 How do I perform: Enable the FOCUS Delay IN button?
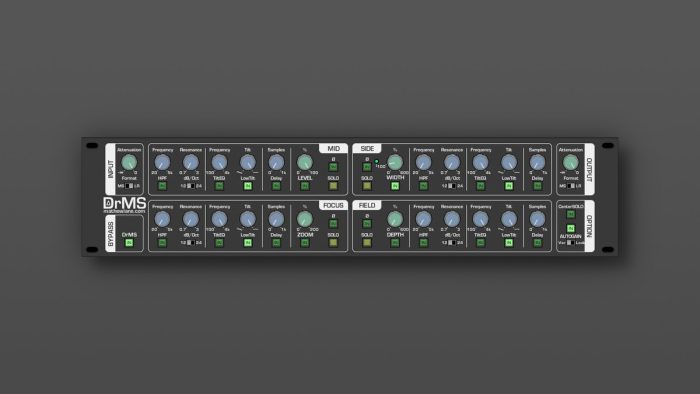point(276,243)
